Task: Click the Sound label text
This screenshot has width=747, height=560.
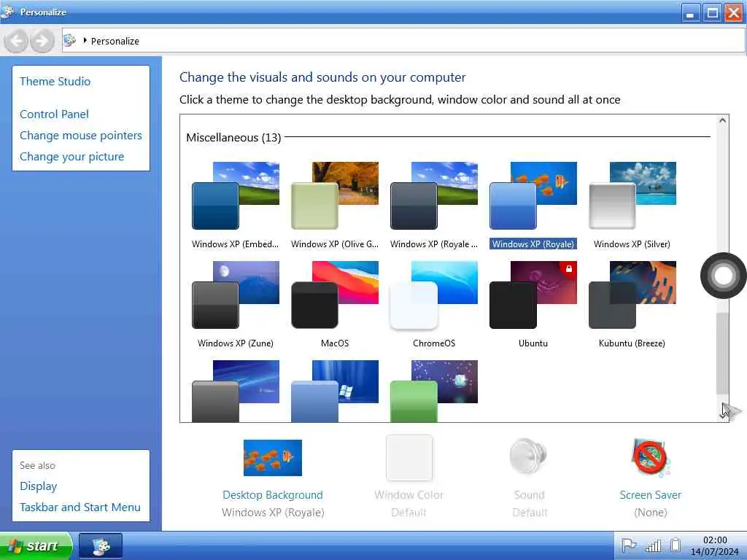Action: point(530,495)
